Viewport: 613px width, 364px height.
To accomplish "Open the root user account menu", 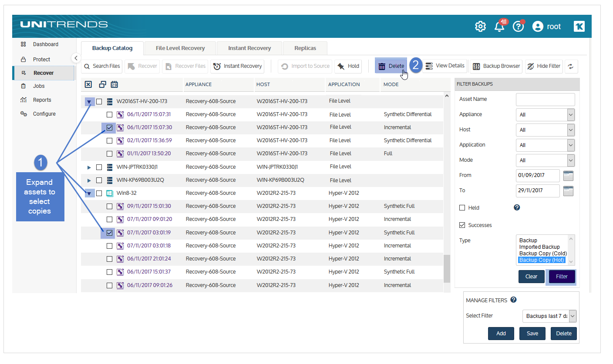I will click(x=547, y=27).
